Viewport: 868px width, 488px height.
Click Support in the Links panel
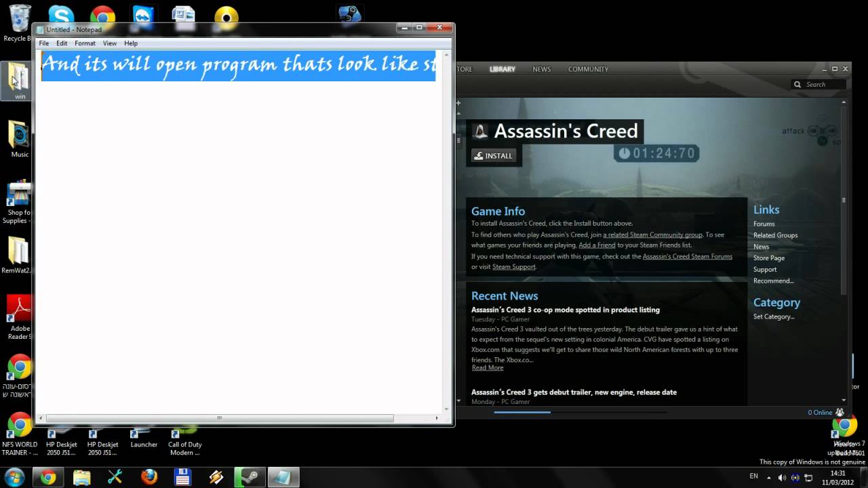[765, 270]
